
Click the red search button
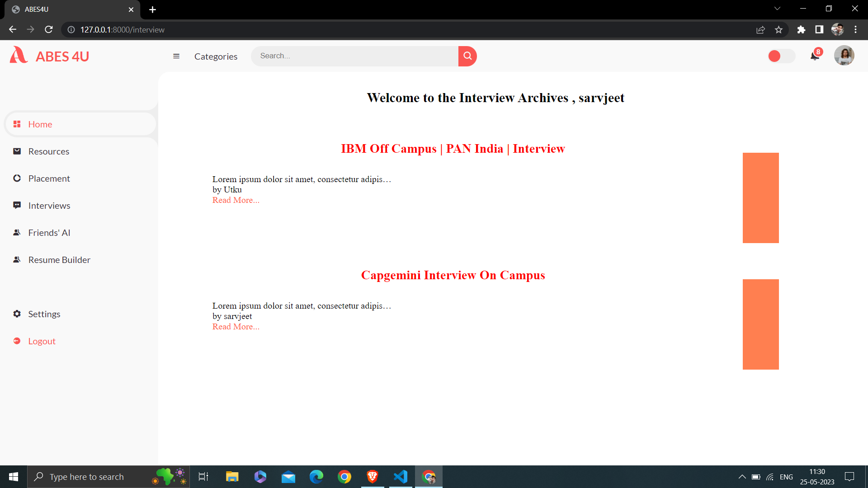(x=467, y=56)
